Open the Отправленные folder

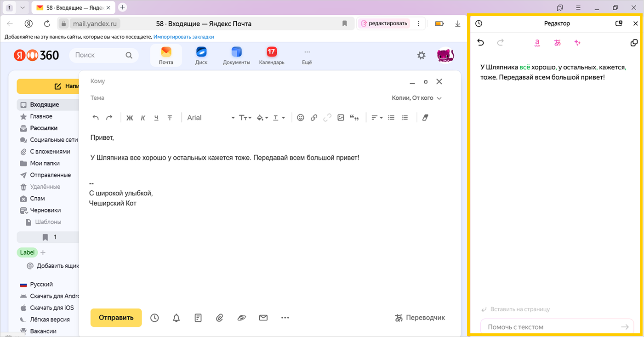coord(50,175)
